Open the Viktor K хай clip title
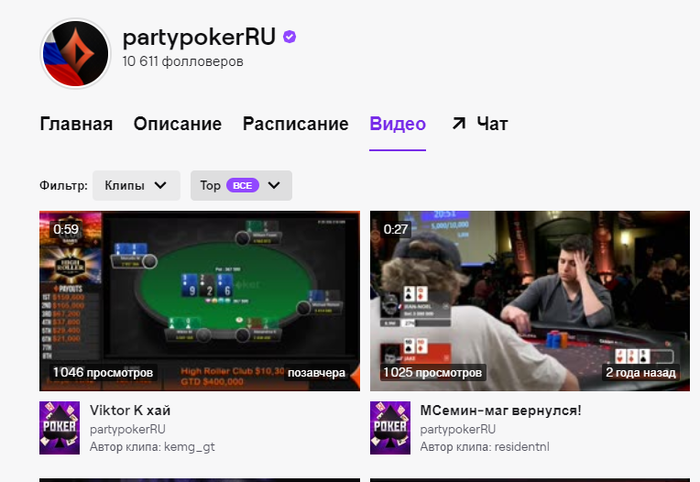 130,410
